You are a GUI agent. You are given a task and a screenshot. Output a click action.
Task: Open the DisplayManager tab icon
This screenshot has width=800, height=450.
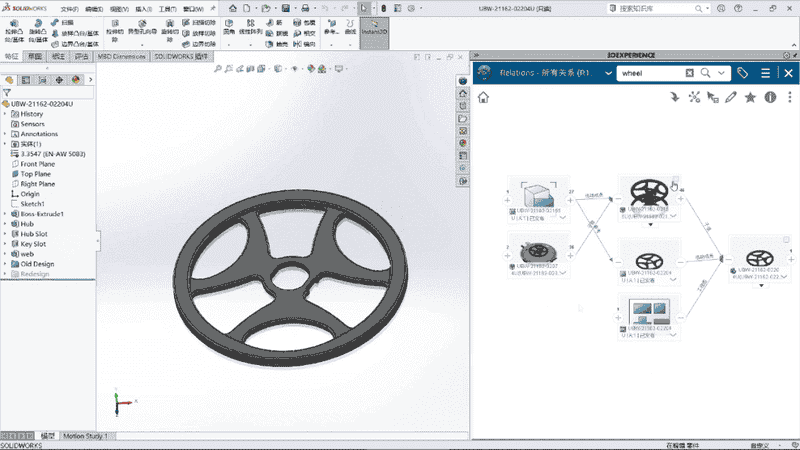(76, 80)
